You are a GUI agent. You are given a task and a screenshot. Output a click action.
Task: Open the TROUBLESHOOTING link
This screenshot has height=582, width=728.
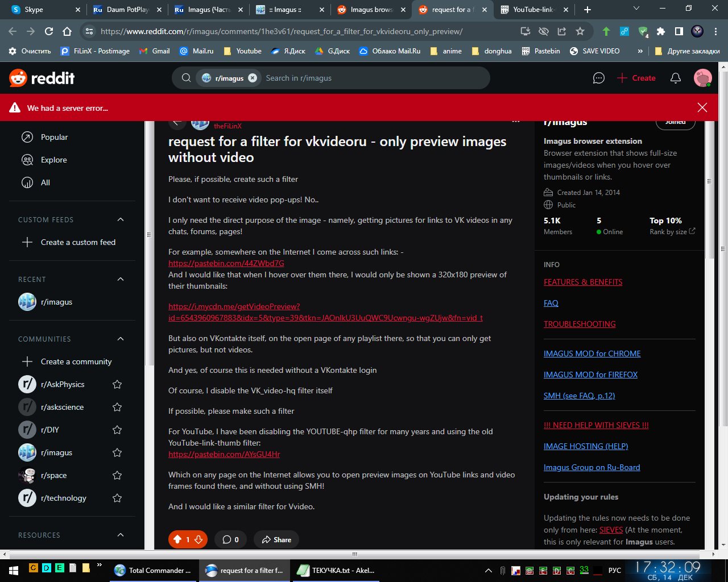580,324
